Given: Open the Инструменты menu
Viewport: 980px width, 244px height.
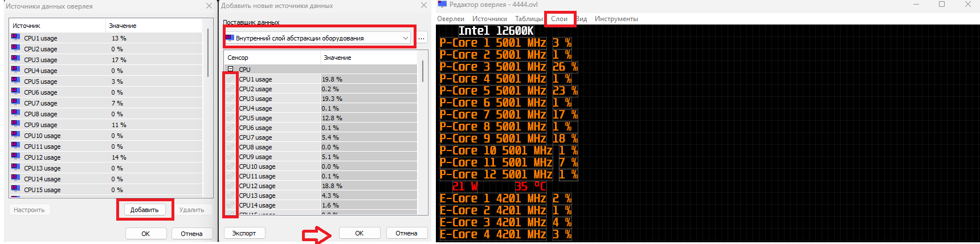Looking at the screenshot, I should (616, 19).
